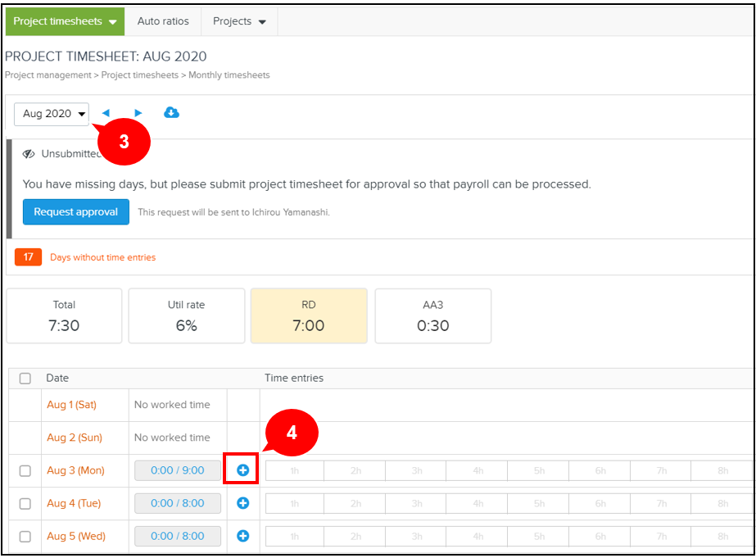Toggle the select-all checkbox in Date header
Viewport: 756px width, 558px height.
pos(25,379)
